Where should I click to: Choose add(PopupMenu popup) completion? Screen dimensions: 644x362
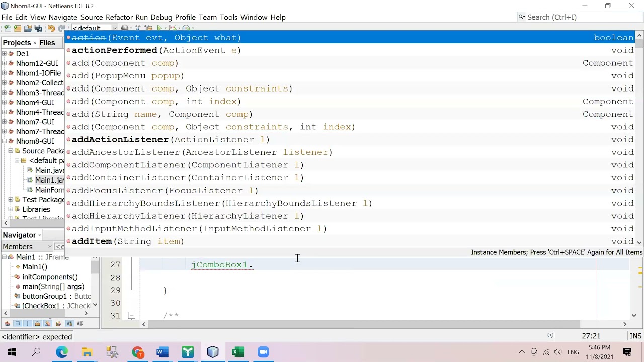point(350,76)
